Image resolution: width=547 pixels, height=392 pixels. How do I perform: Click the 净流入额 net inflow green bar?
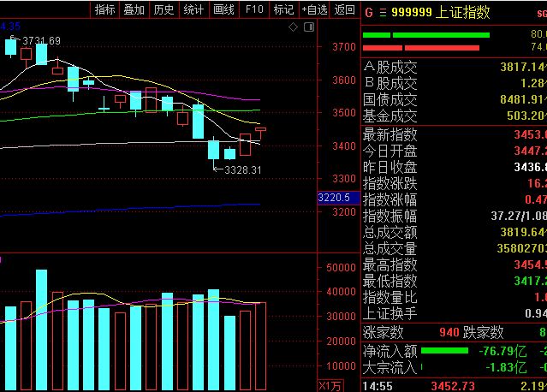[x=444, y=351]
